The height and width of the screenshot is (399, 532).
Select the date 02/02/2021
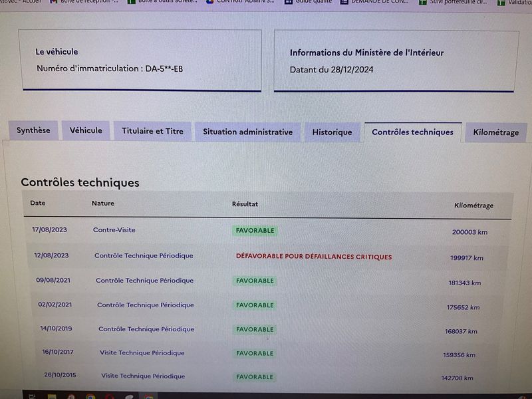pyautogui.click(x=55, y=305)
